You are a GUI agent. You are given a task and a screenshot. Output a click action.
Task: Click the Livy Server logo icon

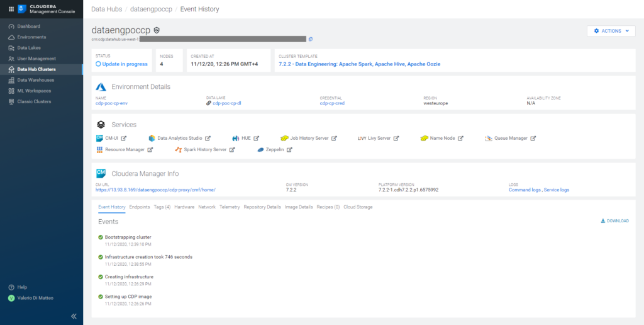coord(362,138)
